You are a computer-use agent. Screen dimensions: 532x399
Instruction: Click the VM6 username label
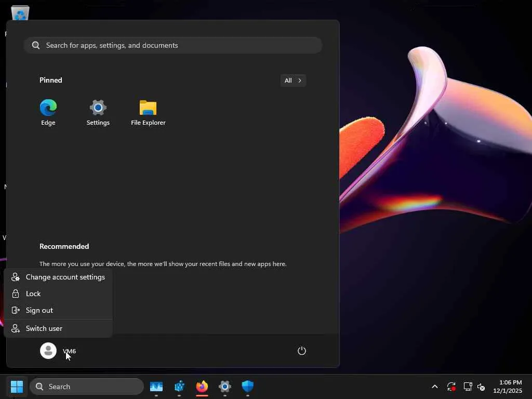coord(69,351)
